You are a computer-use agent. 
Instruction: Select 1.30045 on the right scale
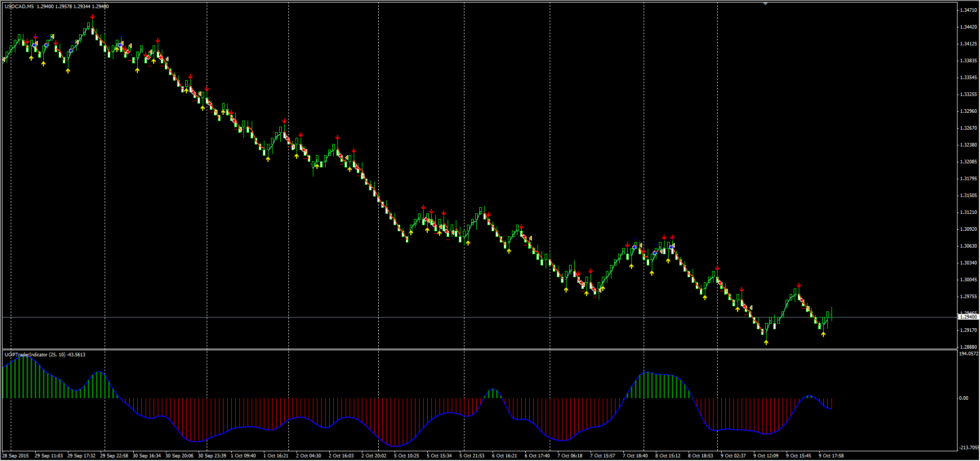(968, 280)
